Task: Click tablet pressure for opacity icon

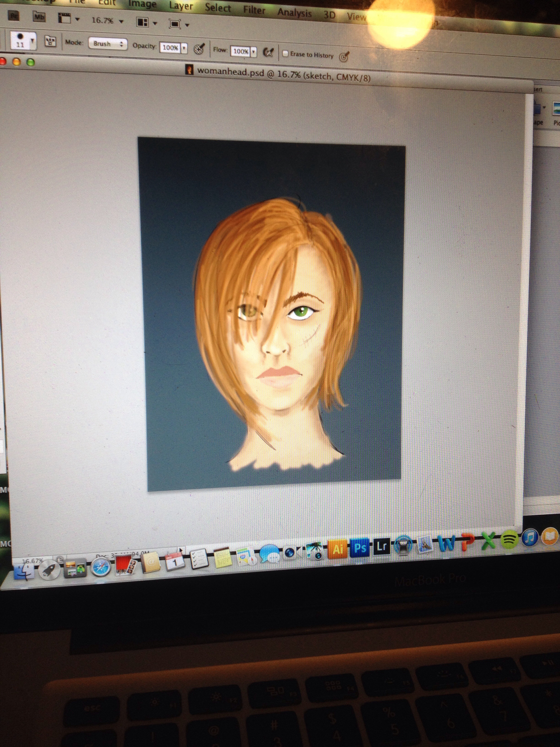Action: tap(199, 49)
